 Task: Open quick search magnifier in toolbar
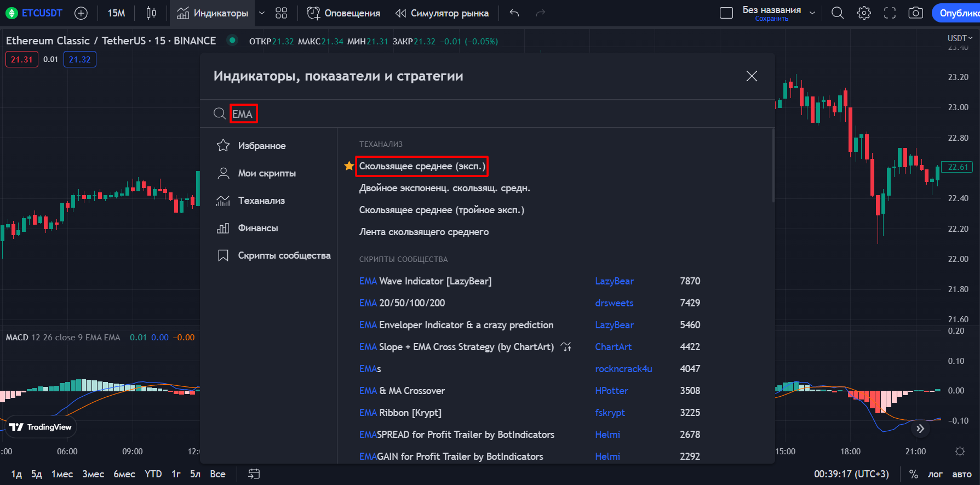[x=838, y=13]
